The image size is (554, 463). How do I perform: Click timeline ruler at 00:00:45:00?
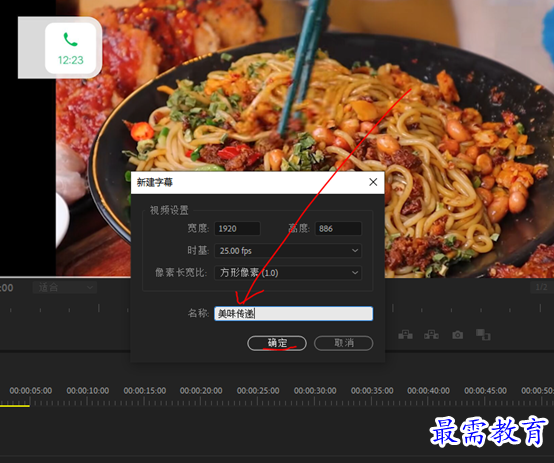click(x=485, y=391)
